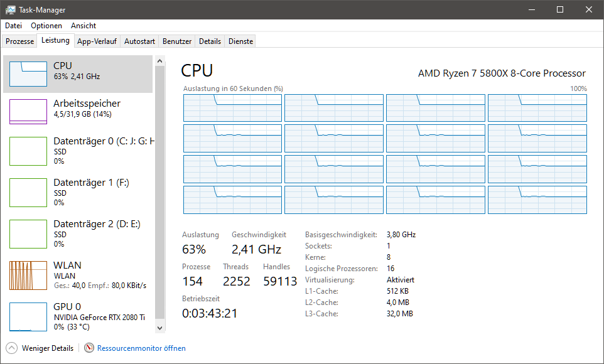This screenshot has height=364, width=604.
Task: Click the sidebar vertical scrollbar thumb
Action: [x=160, y=192]
